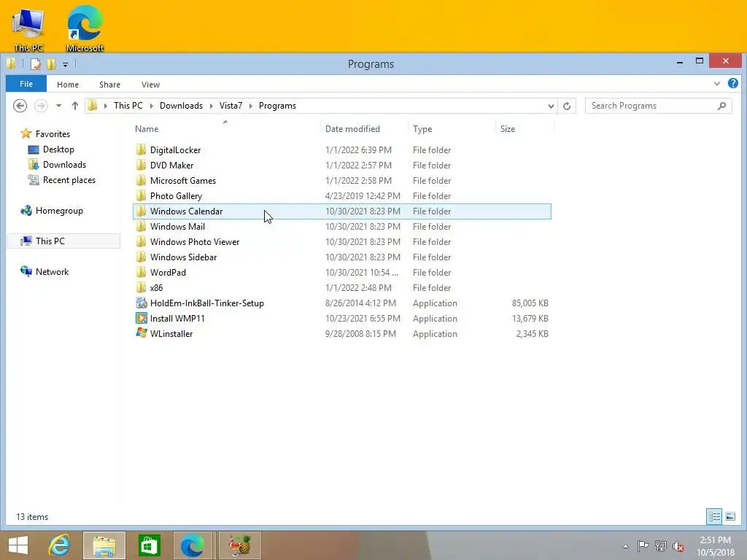Refresh the Programs folder view
Viewport: 747px width, 560px height.
(567, 106)
